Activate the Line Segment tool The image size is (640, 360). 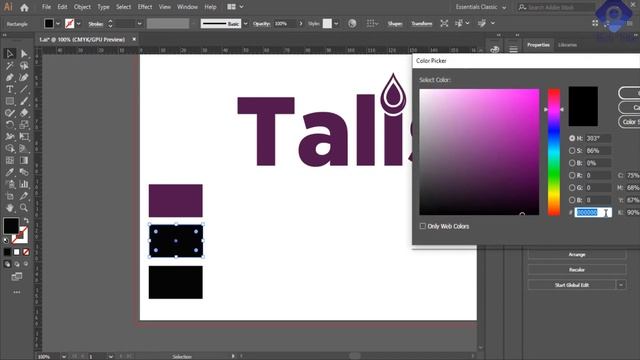point(24,89)
